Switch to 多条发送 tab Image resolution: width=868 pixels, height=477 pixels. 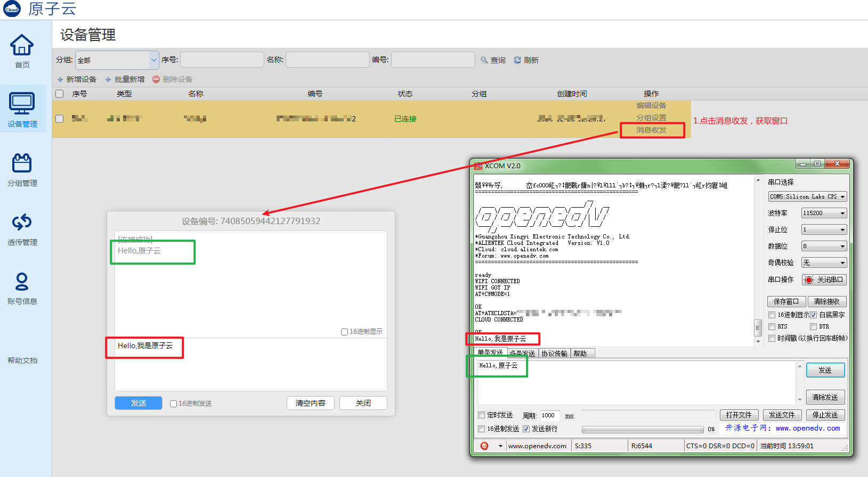point(522,353)
